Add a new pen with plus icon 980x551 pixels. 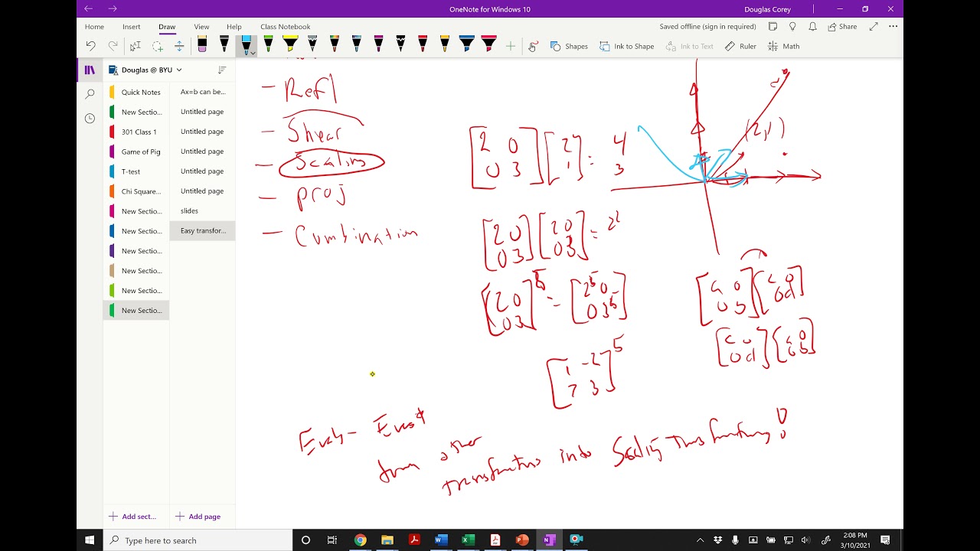coord(511,46)
